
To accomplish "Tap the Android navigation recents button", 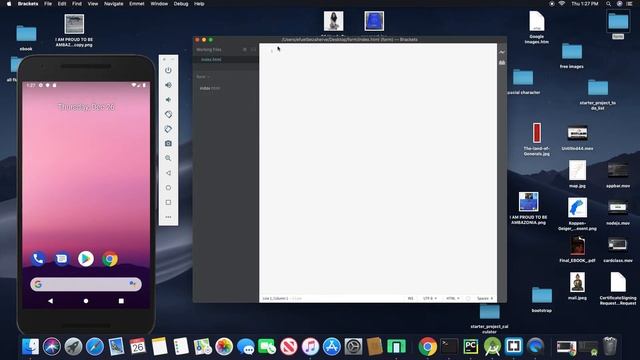I will (121, 301).
